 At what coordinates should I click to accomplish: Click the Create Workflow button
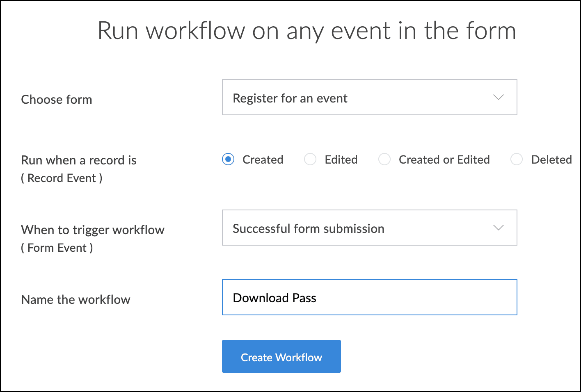(281, 356)
